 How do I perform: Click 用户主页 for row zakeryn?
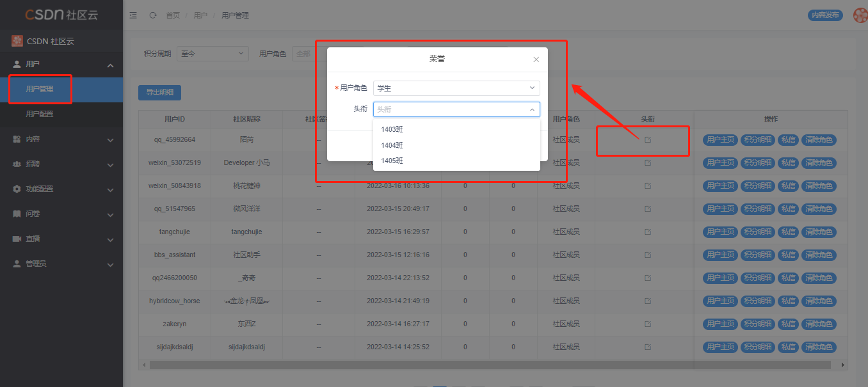pos(721,324)
